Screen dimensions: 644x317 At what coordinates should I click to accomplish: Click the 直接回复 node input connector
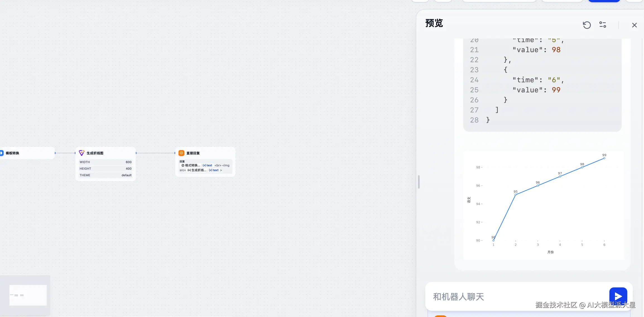pyautogui.click(x=175, y=153)
